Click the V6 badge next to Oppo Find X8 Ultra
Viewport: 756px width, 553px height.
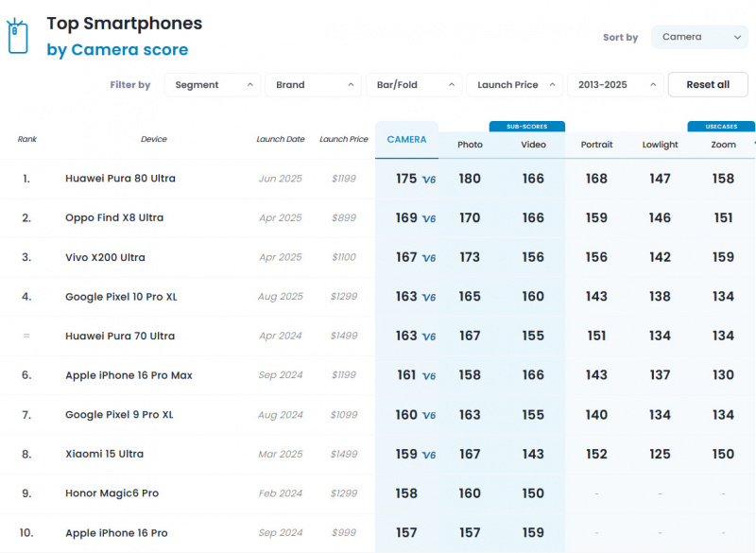[x=429, y=219]
